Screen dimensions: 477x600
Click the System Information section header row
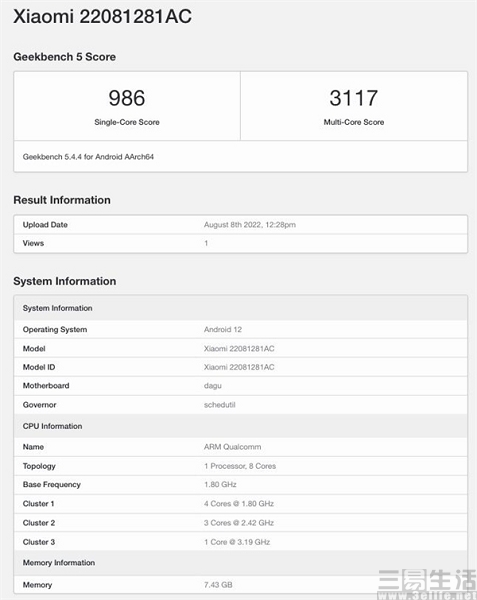(241, 308)
